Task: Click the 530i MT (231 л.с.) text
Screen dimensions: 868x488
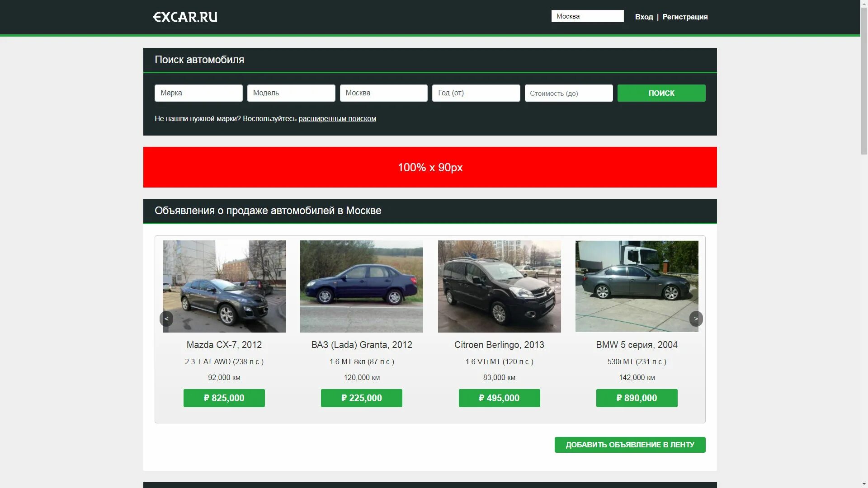Action: (637, 361)
